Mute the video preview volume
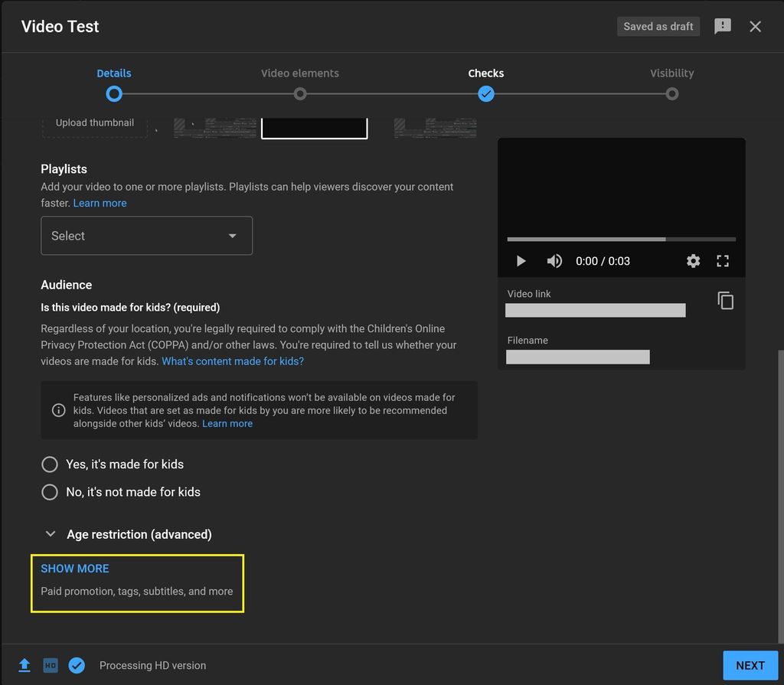784x685 pixels. point(554,261)
